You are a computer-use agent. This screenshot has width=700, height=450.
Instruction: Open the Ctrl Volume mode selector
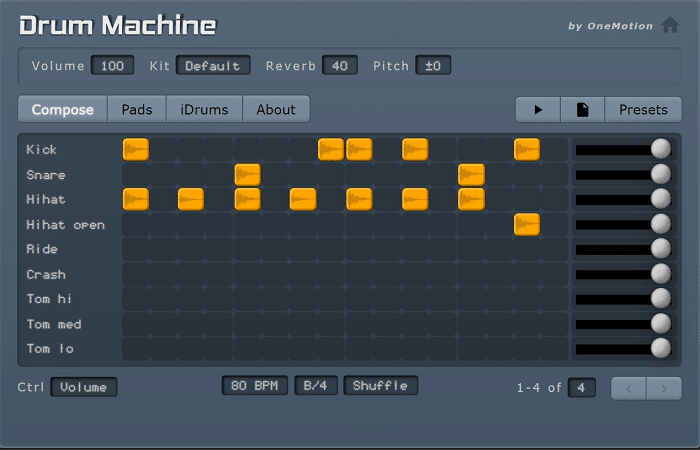click(83, 387)
